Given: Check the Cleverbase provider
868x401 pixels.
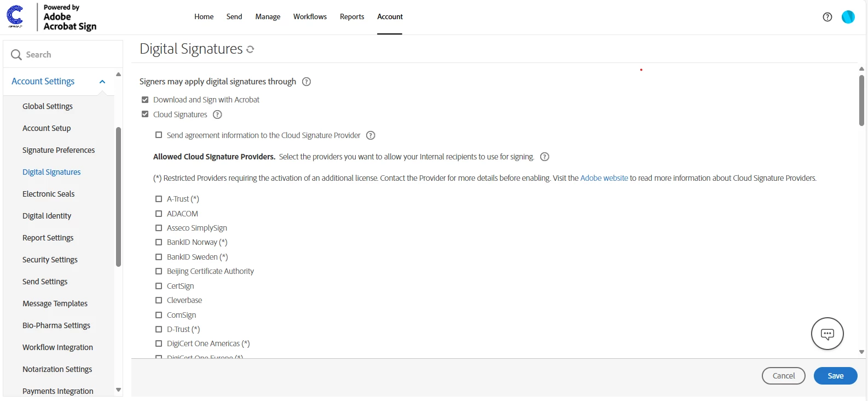Looking at the screenshot, I should click(159, 300).
